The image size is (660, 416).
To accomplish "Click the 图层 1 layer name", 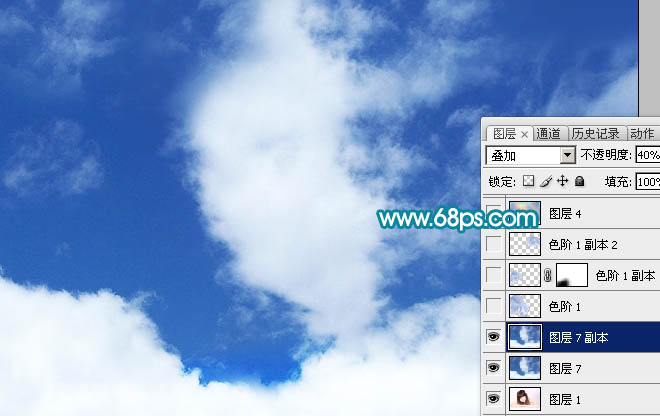I will [x=565, y=399].
